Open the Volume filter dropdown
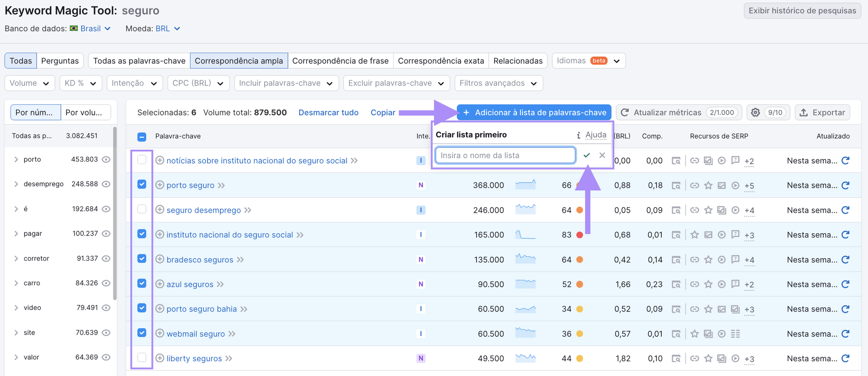The width and height of the screenshot is (868, 376). tap(30, 83)
